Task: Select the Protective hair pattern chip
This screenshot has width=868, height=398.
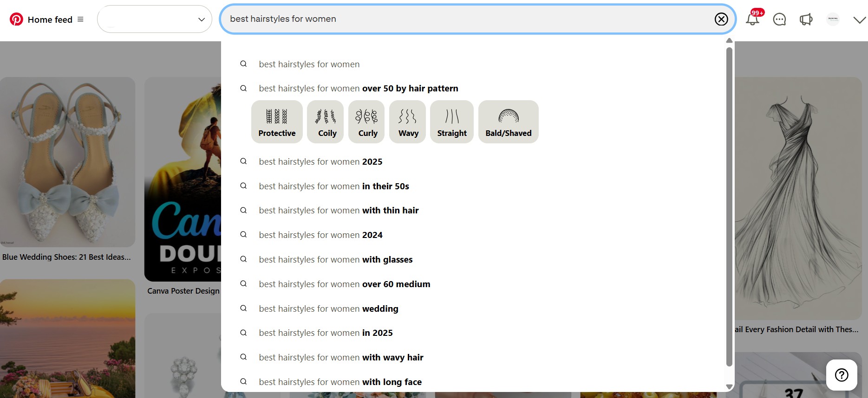Action: pyautogui.click(x=277, y=122)
